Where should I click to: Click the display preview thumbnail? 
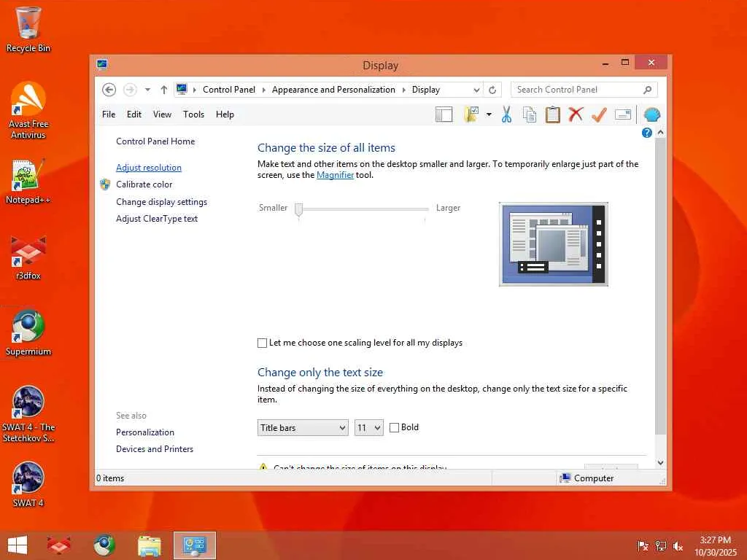553,244
